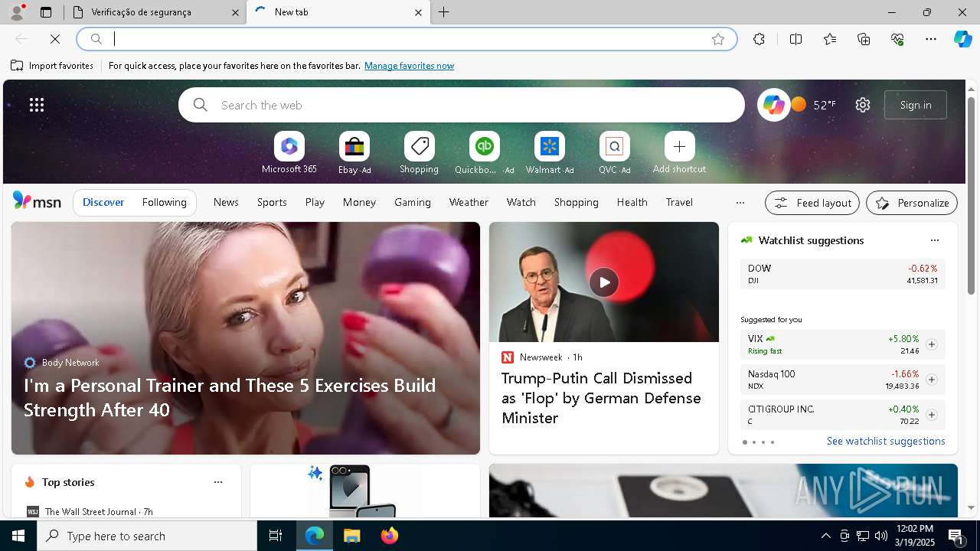Launch Firefox from the taskbar
Viewport: 980px width, 551px height.
coord(390,536)
